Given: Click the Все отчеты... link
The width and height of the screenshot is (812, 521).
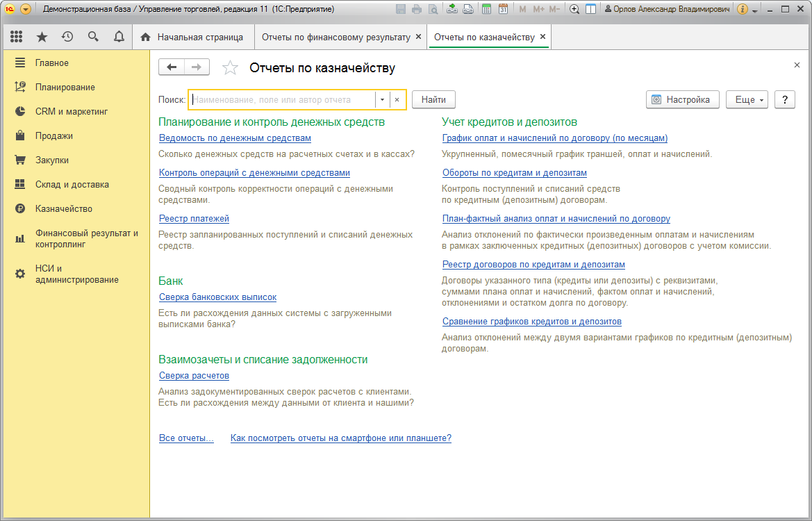Looking at the screenshot, I should coord(186,438).
